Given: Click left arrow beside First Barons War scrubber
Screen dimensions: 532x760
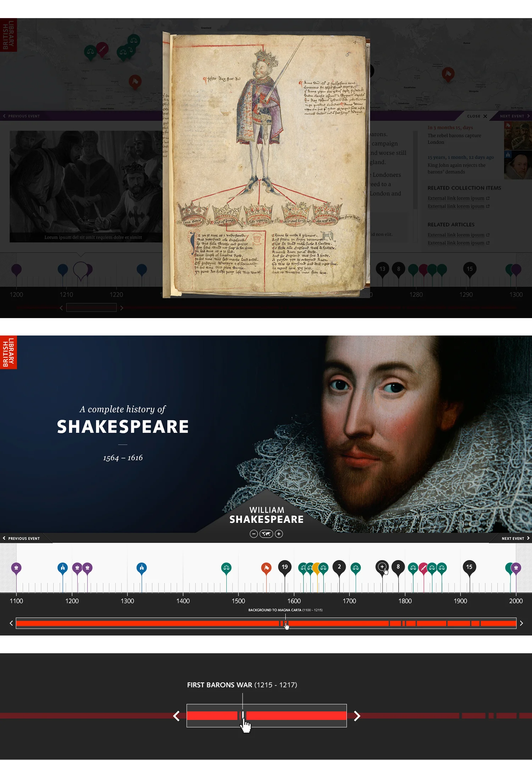Looking at the screenshot, I should pos(176,716).
